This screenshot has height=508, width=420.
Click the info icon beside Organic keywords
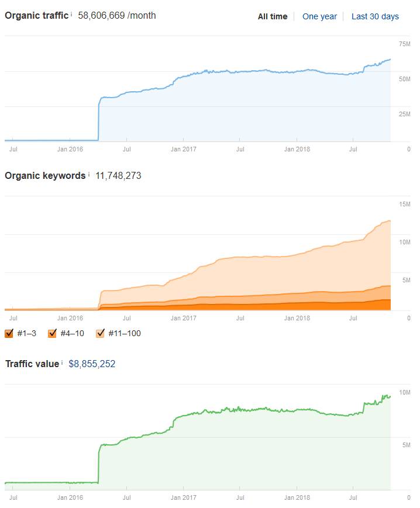click(x=89, y=175)
